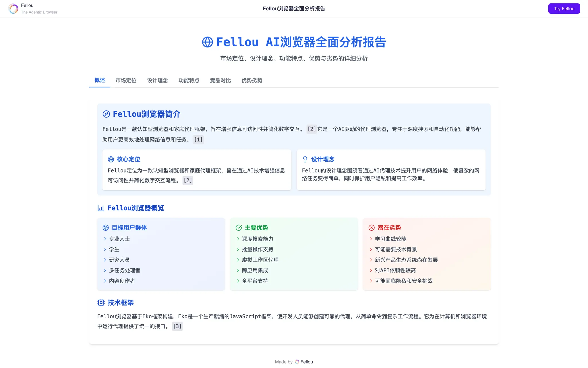Click the globe icon beside main title
This screenshot has height=368, width=588.
(x=207, y=42)
